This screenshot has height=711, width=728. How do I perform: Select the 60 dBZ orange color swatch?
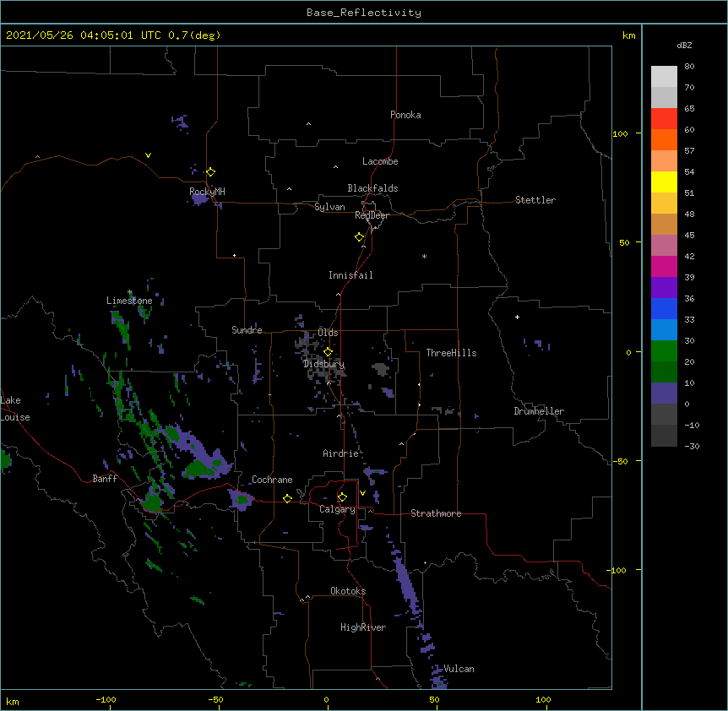click(x=664, y=139)
